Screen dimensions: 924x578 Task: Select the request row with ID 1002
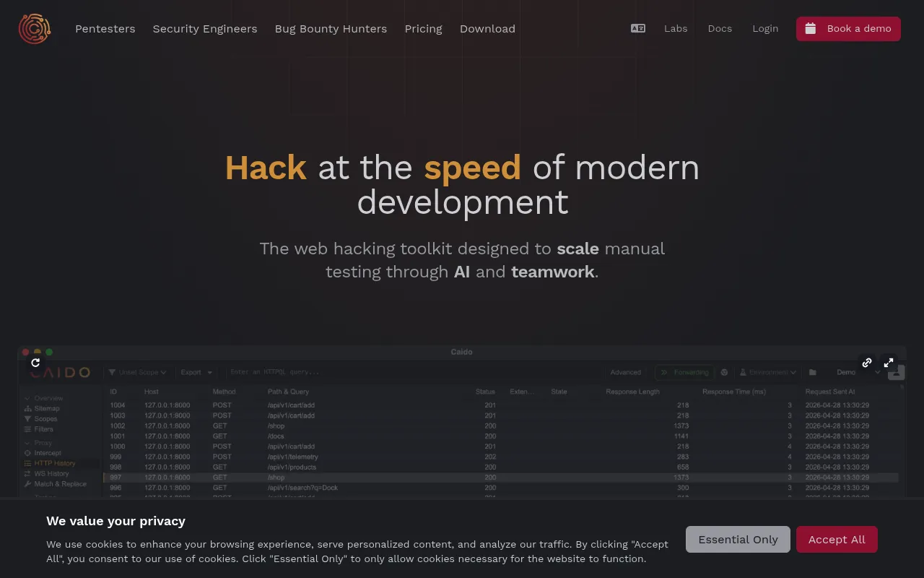click(502, 426)
